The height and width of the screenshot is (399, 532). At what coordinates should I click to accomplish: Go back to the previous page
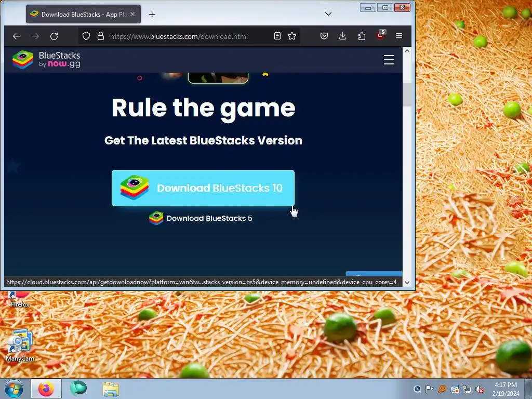[x=16, y=36]
